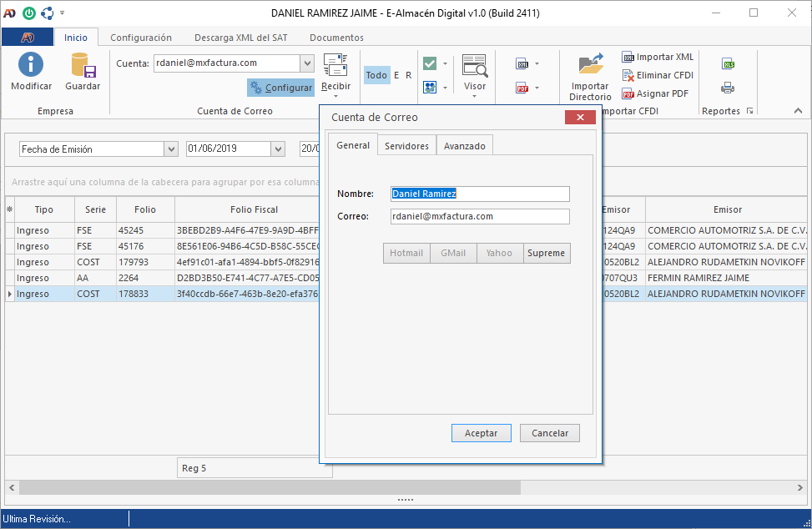
Task: Click the printer icon in Reportes
Action: 728,88
